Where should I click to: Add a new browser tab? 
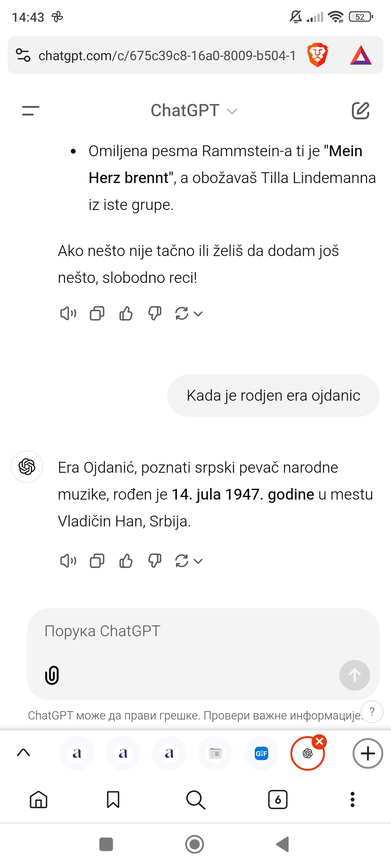click(x=367, y=753)
